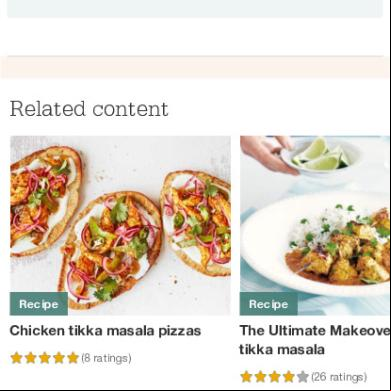
Task: Select third star of Ultimate Makeover rating
Action: [274, 377]
